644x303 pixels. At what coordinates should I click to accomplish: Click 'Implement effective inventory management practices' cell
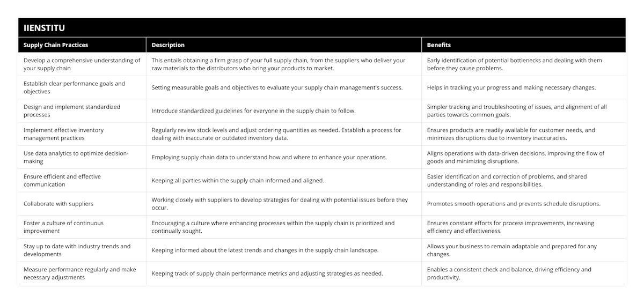[64, 134]
